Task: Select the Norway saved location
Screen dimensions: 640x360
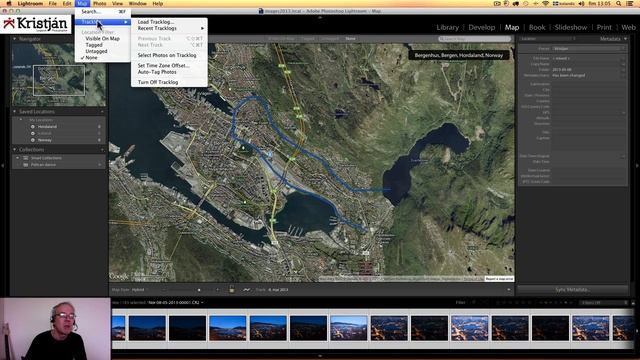Action: [x=44, y=140]
